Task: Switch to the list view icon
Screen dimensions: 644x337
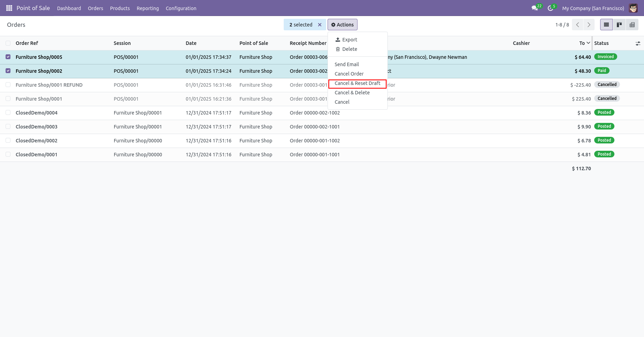Action: pyautogui.click(x=606, y=25)
